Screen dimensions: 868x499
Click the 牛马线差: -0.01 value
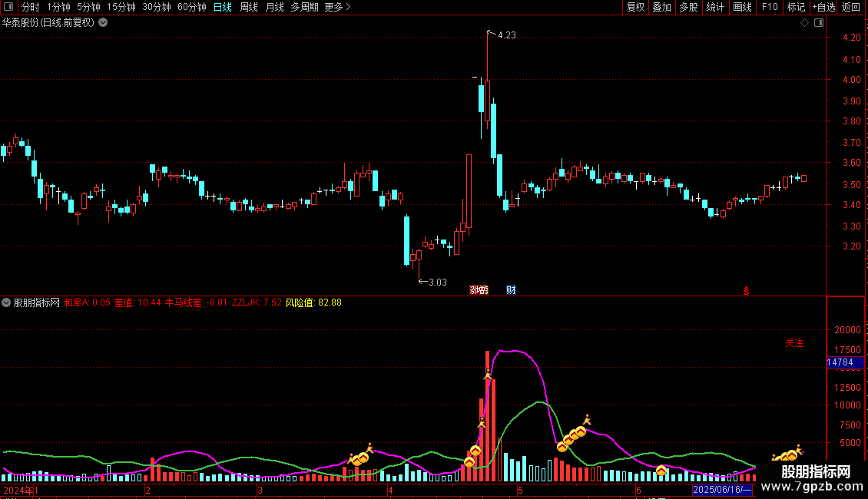click(x=196, y=302)
